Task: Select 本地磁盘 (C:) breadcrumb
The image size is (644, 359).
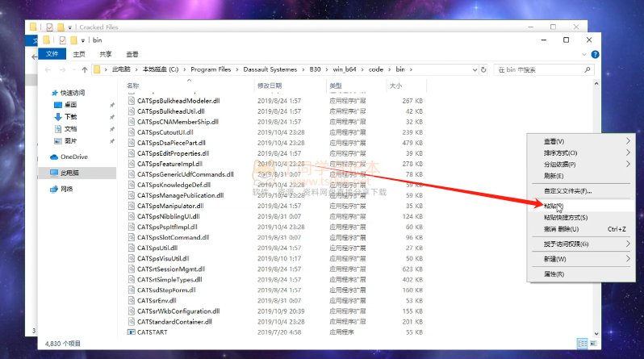Action: coord(161,69)
